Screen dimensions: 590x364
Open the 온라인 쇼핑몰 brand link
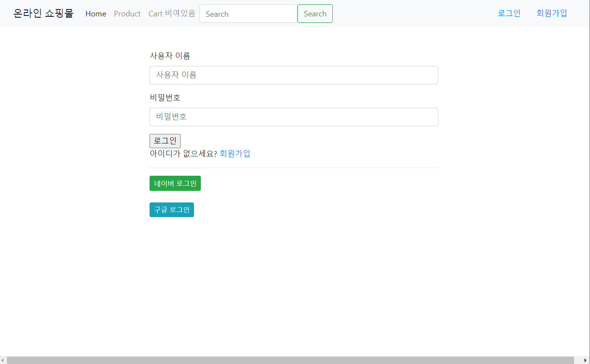(44, 13)
